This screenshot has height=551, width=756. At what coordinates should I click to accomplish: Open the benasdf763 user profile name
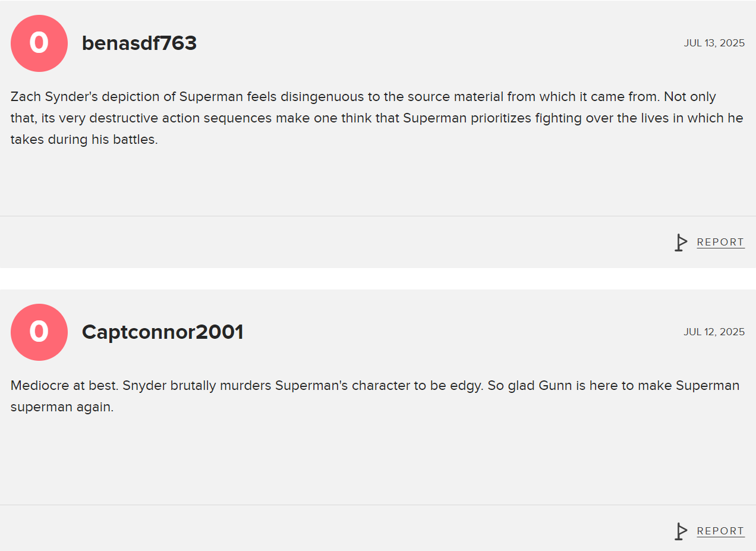(139, 43)
